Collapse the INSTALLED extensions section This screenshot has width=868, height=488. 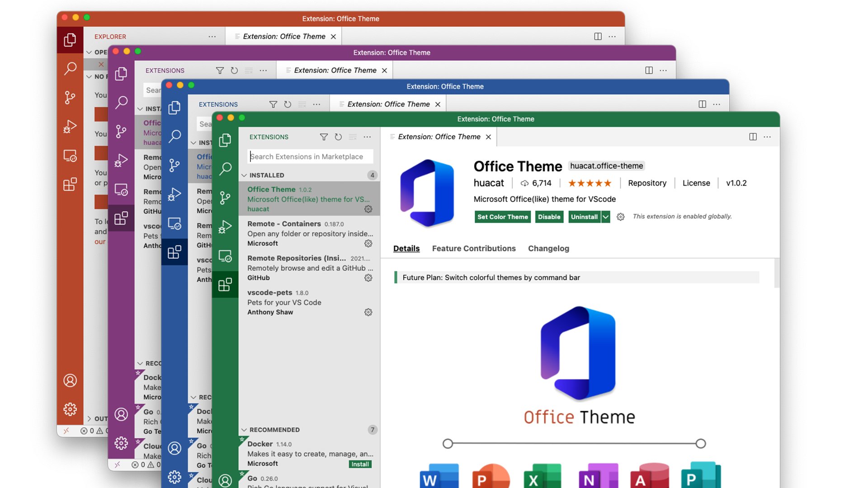pyautogui.click(x=244, y=175)
